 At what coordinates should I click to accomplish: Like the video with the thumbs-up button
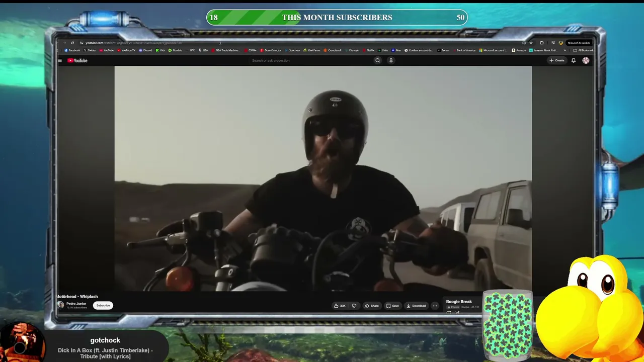click(340, 306)
